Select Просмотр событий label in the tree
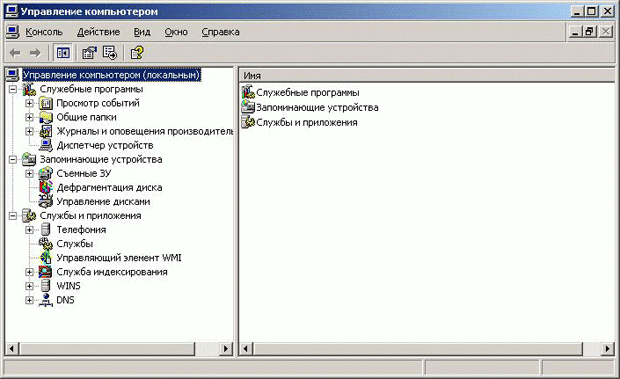 98,103
